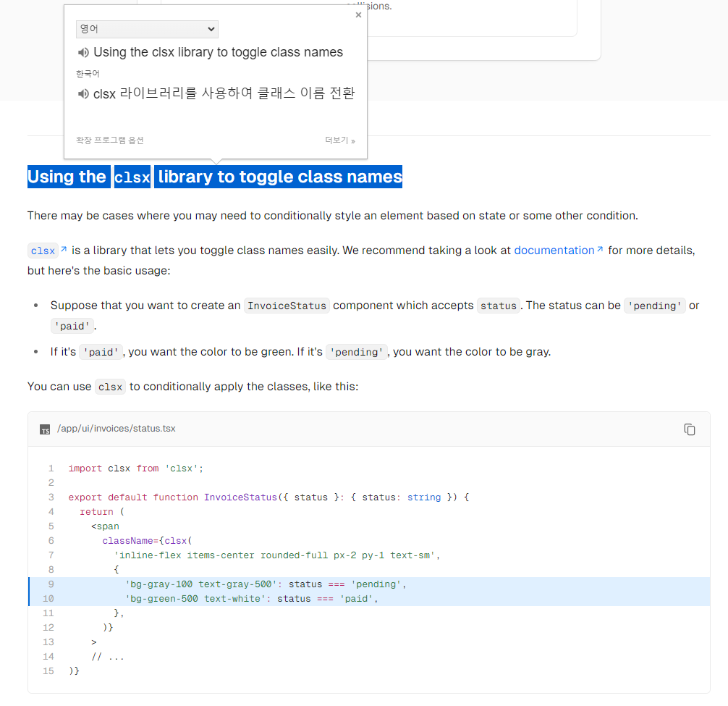Close the translation popup
This screenshot has height=706, width=728.
click(358, 15)
